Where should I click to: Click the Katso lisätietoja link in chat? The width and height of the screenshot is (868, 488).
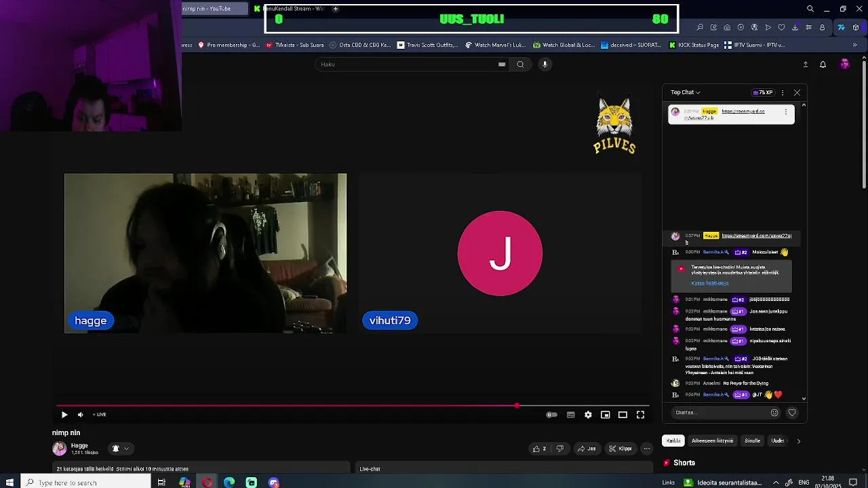click(x=710, y=283)
